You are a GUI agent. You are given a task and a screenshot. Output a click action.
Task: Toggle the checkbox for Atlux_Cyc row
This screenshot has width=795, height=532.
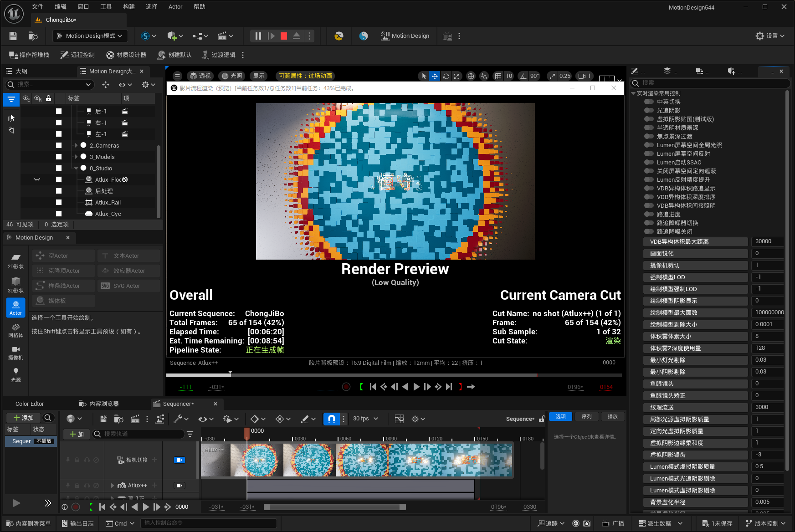click(59, 214)
